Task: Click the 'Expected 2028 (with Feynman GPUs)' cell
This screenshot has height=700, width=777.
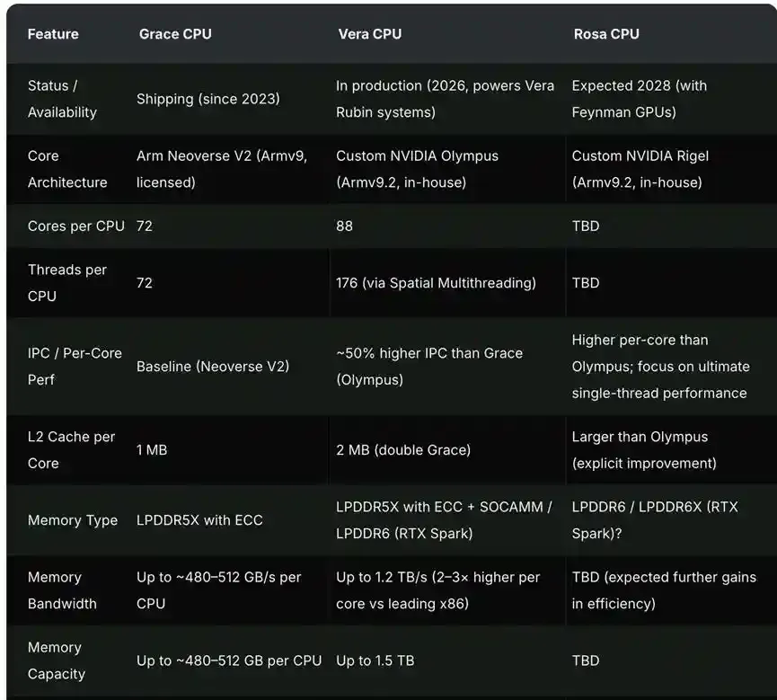Action: (x=640, y=99)
